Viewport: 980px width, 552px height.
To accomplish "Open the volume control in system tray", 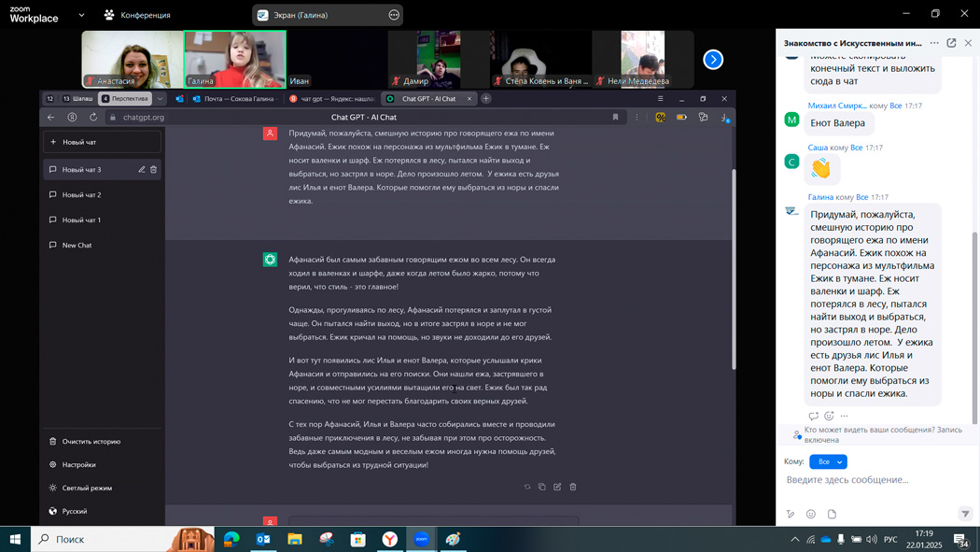I will tap(872, 539).
